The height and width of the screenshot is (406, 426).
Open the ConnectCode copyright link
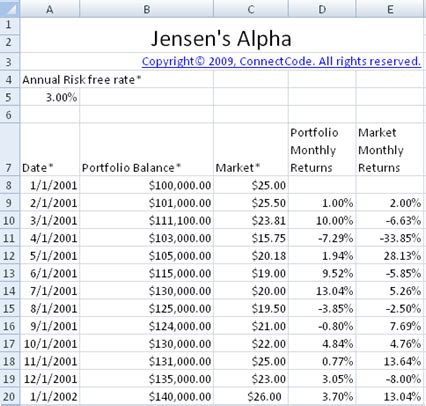coord(281,61)
